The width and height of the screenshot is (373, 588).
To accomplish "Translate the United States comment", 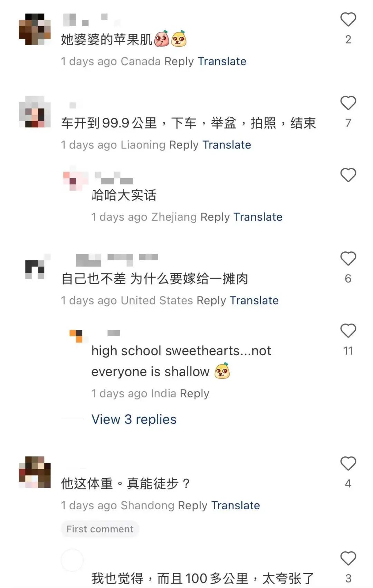I will click(254, 301).
